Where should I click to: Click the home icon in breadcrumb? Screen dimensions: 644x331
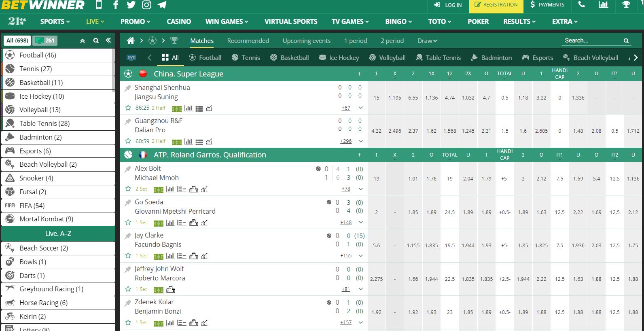pos(130,40)
